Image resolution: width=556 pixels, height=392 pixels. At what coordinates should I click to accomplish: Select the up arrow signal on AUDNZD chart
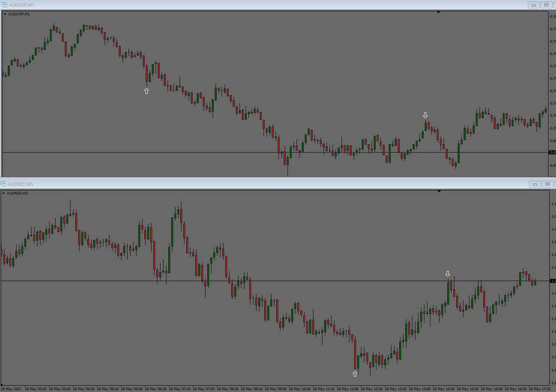(x=355, y=374)
